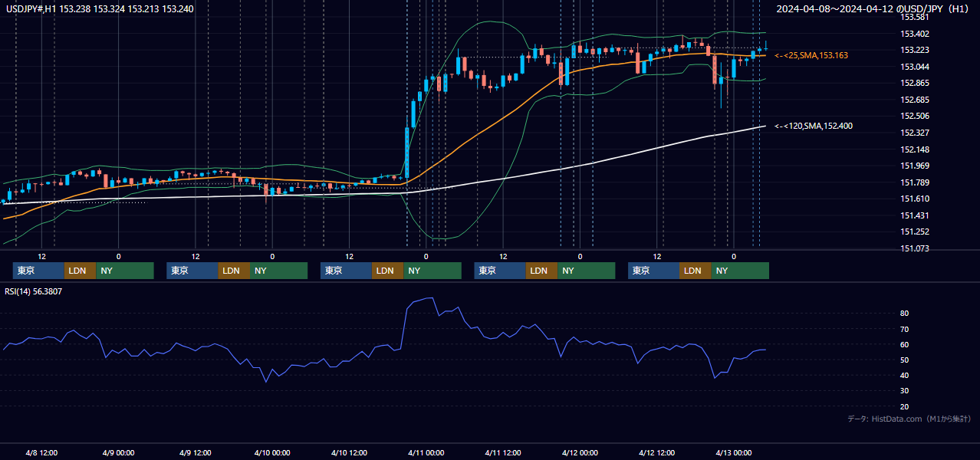Viewport: 980px width, 460px height.
Task: Click the RSI axis value 80
Action: [x=905, y=314]
